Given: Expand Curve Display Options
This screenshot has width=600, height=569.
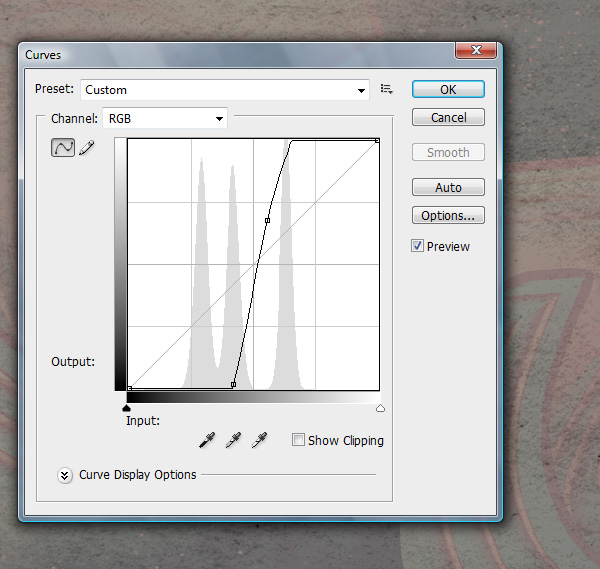Looking at the screenshot, I should tap(65, 475).
